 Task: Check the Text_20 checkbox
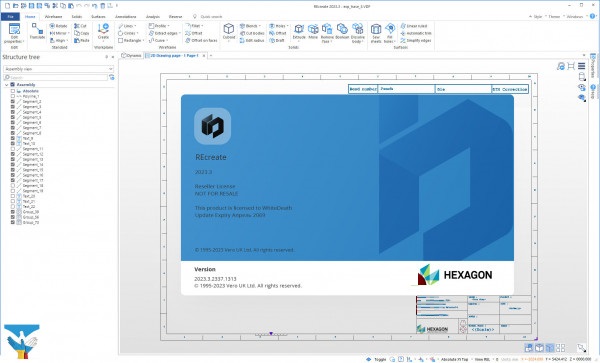coord(13,196)
